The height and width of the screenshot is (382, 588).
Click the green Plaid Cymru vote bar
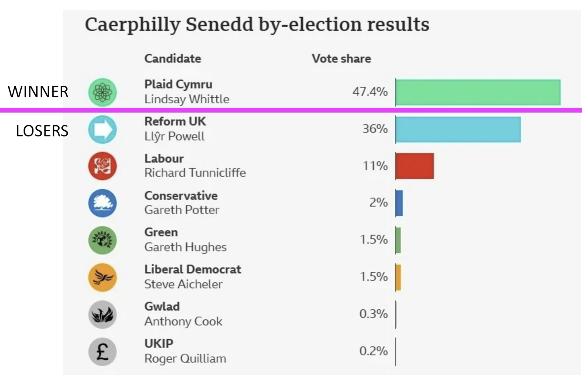point(478,92)
